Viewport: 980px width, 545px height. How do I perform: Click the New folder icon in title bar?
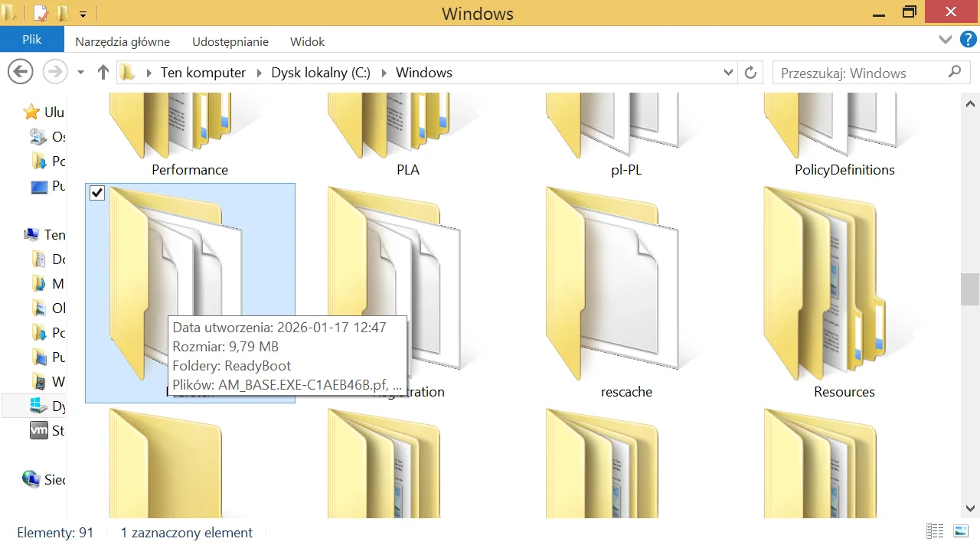[x=63, y=13]
